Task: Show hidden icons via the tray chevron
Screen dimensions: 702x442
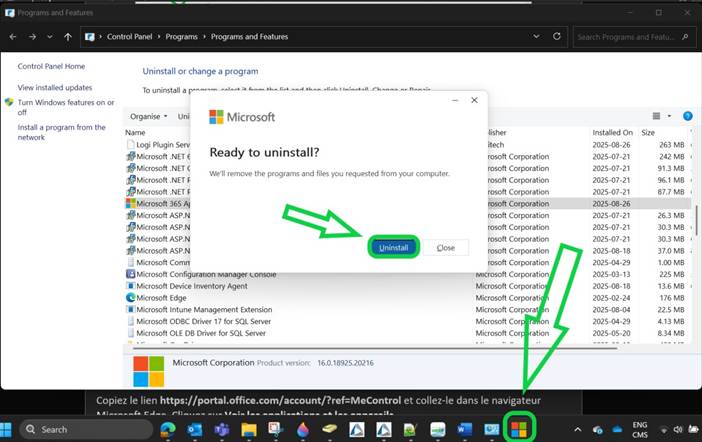Action: pyautogui.click(x=578, y=429)
